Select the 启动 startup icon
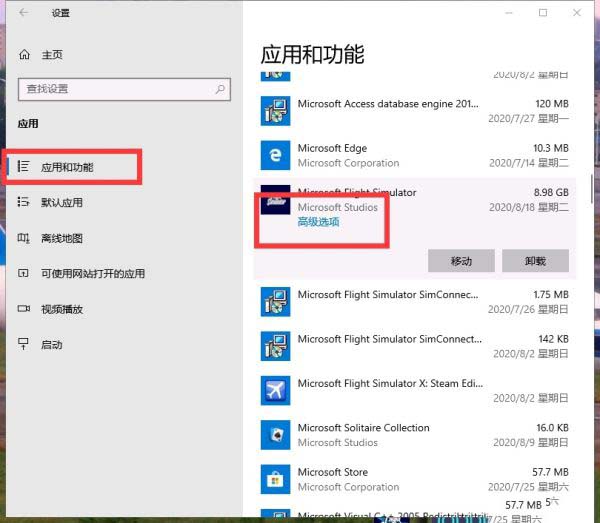600x523 pixels. [23, 344]
